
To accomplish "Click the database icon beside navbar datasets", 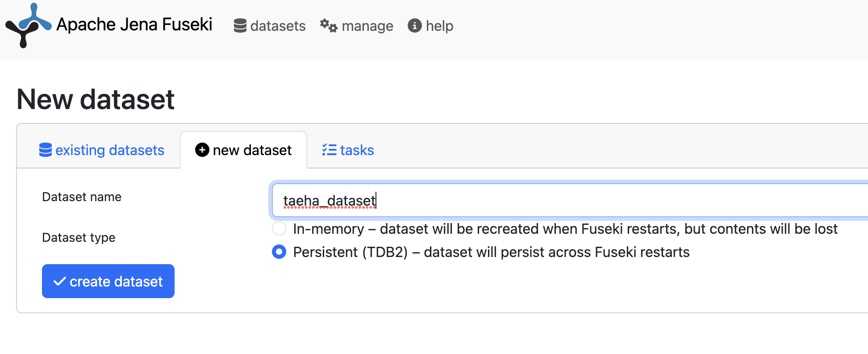I will [240, 26].
